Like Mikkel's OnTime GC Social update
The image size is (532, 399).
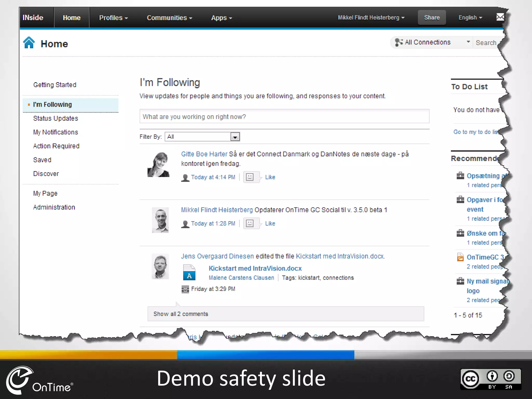pos(270,223)
